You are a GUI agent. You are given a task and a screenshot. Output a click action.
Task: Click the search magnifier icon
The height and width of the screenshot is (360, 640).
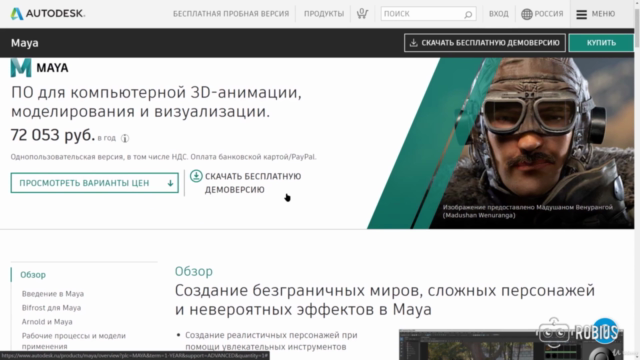pos(468,14)
